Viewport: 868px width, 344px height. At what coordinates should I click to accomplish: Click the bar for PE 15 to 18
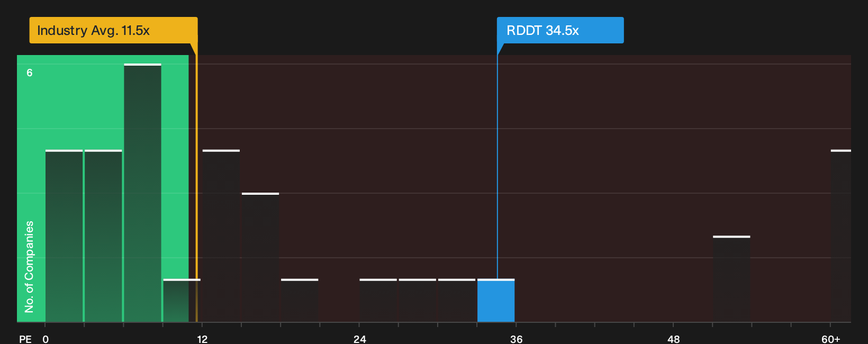point(260,258)
